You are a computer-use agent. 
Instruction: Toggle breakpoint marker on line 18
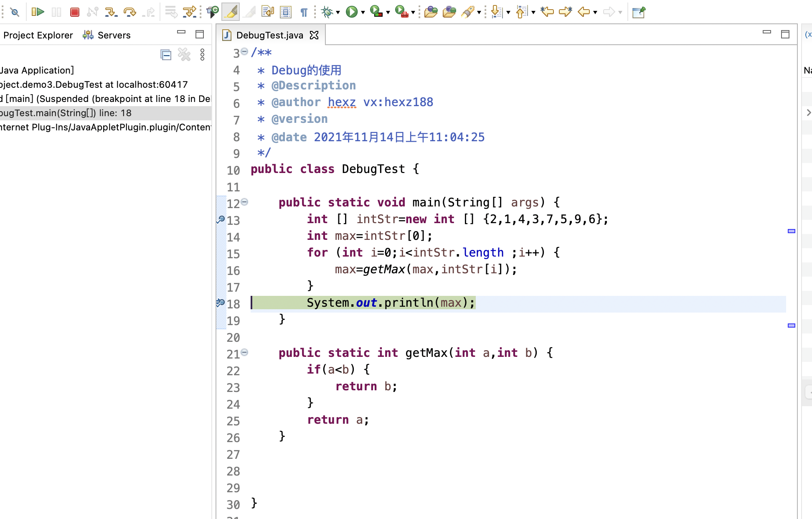pyautogui.click(x=221, y=303)
